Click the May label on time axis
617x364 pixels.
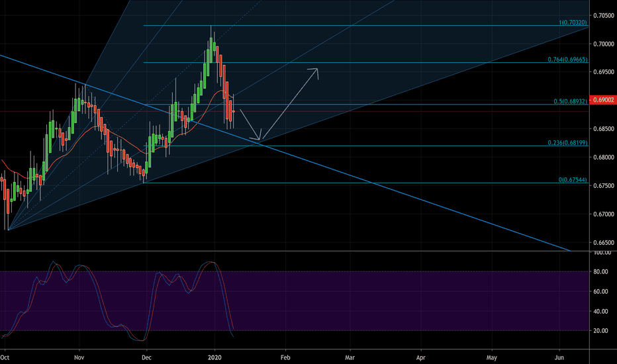491,357
